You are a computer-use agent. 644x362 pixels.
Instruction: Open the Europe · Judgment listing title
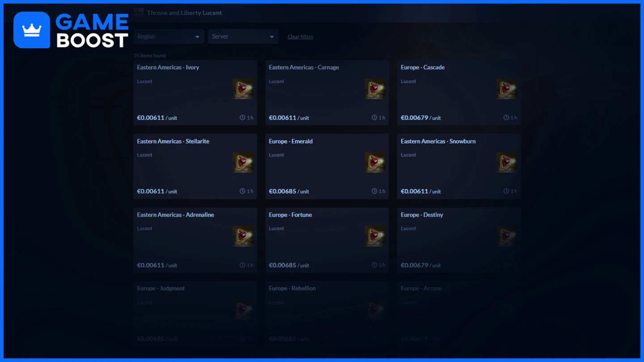pos(161,288)
